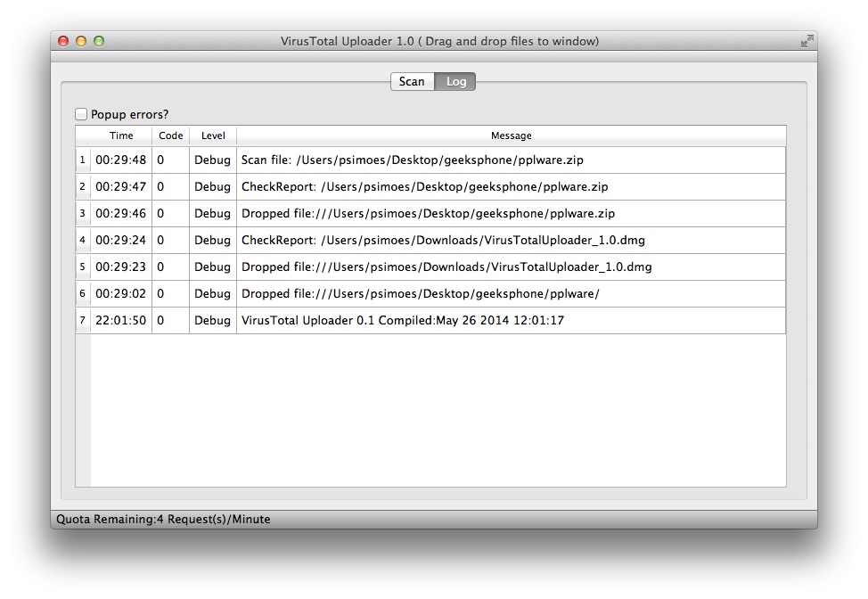Click the time cell 00:29:24
Image resolution: width=868 pixels, height=599 pixels.
coord(121,240)
